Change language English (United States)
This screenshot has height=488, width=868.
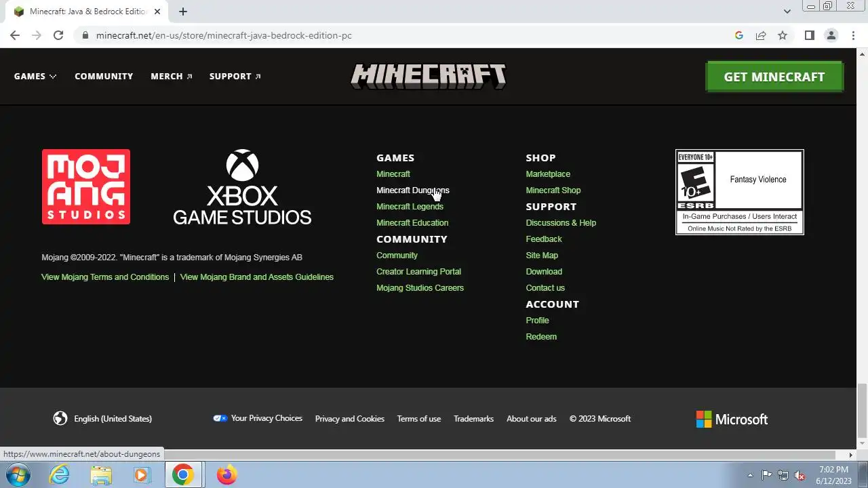tap(113, 419)
